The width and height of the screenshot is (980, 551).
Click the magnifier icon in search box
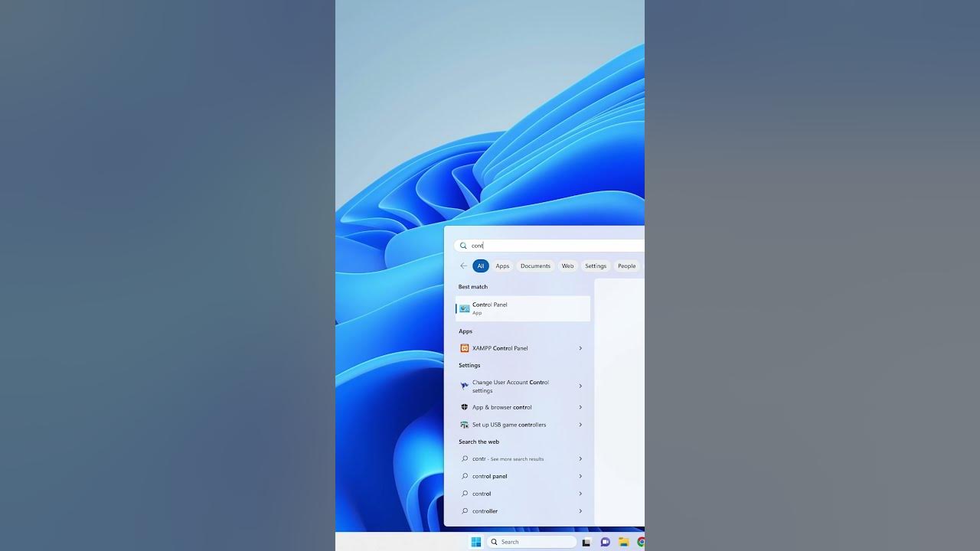463,246
